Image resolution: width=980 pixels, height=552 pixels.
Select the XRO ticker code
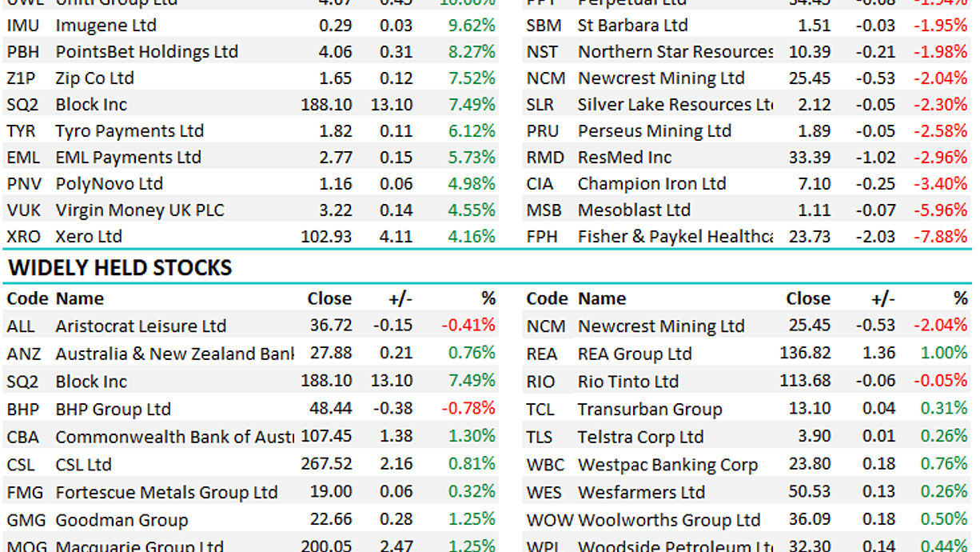point(23,237)
